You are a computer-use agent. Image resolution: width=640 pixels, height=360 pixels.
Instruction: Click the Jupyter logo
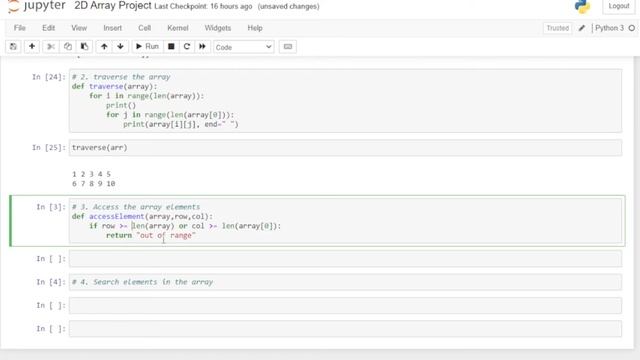tap(37, 6)
